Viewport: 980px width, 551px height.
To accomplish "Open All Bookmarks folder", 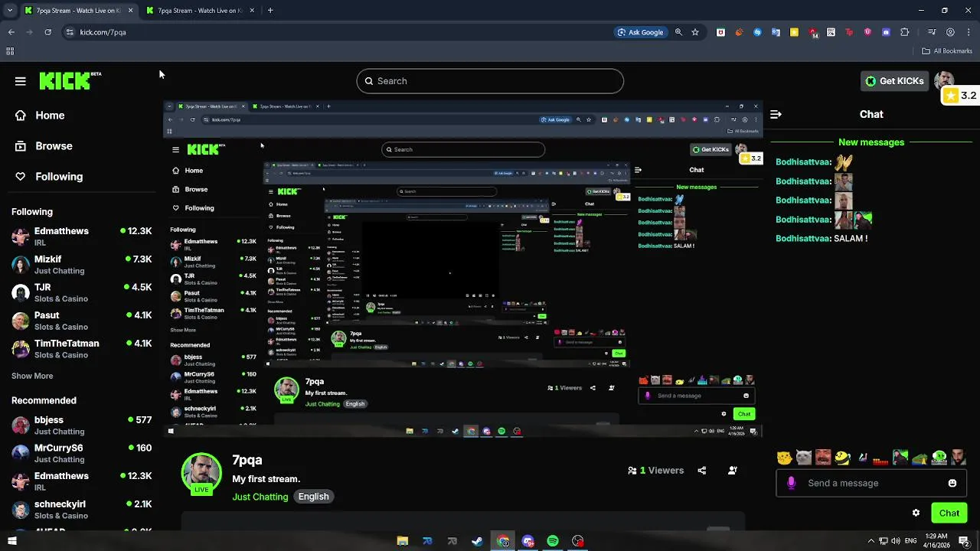I will coord(947,51).
